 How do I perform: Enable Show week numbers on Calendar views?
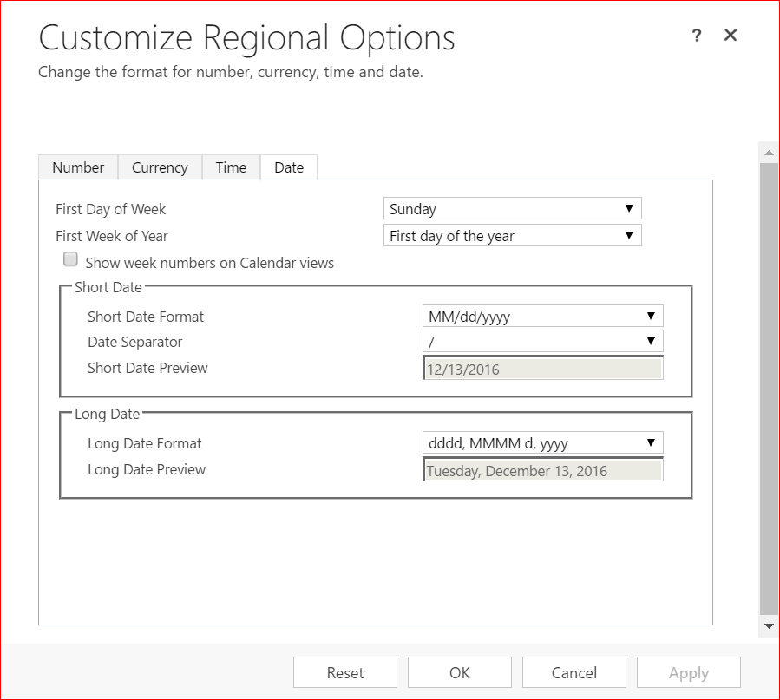(70, 260)
